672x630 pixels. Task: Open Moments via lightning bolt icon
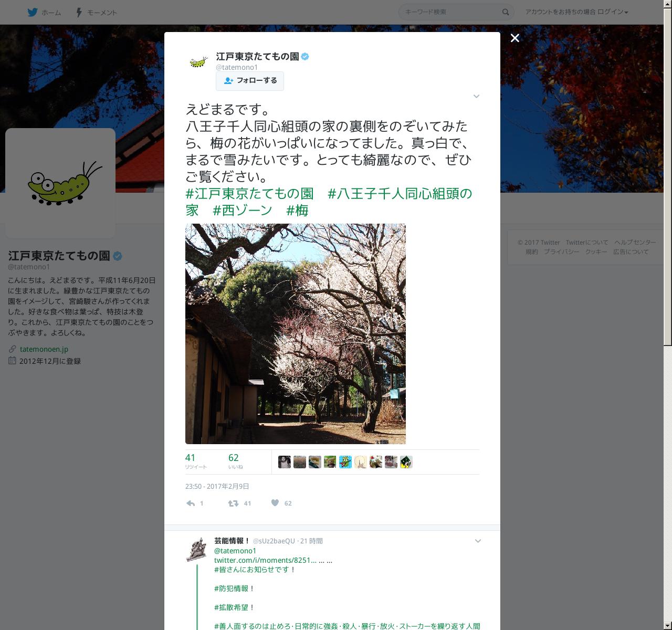pyautogui.click(x=79, y=12)
